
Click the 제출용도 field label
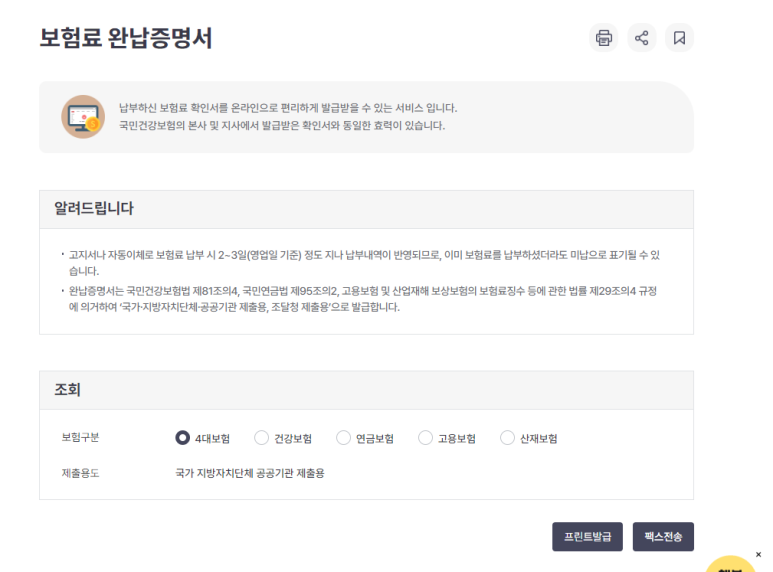point(80,473)
